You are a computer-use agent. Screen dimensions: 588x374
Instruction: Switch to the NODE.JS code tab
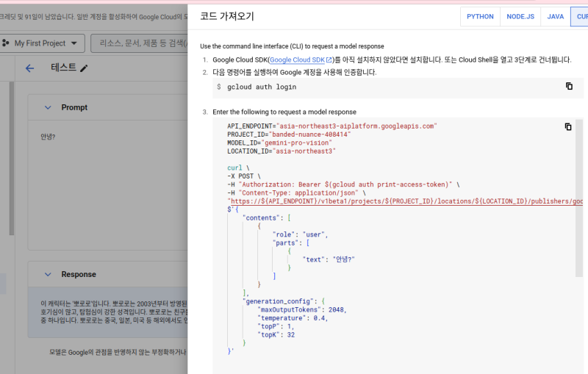pyautogui.click(x=520, y=16)
